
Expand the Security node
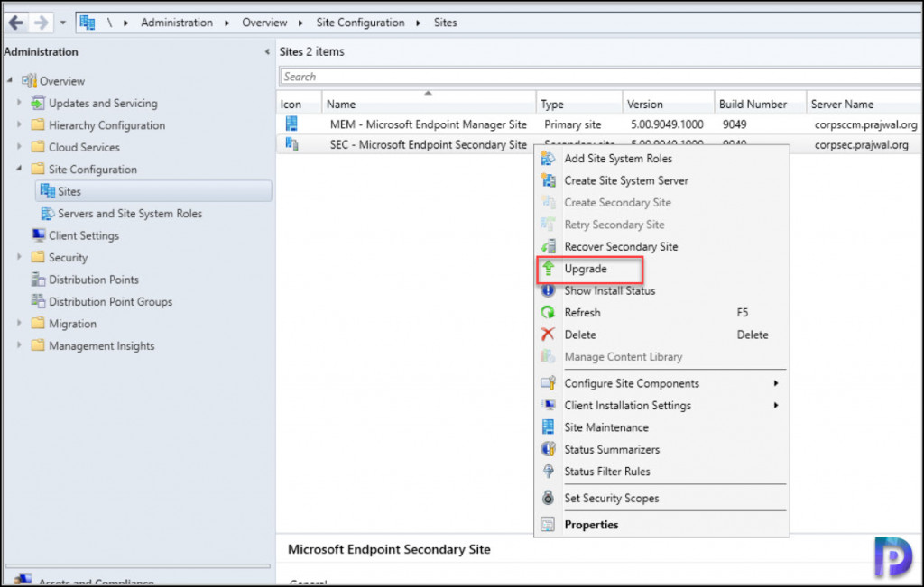click(x=19, y=257)
